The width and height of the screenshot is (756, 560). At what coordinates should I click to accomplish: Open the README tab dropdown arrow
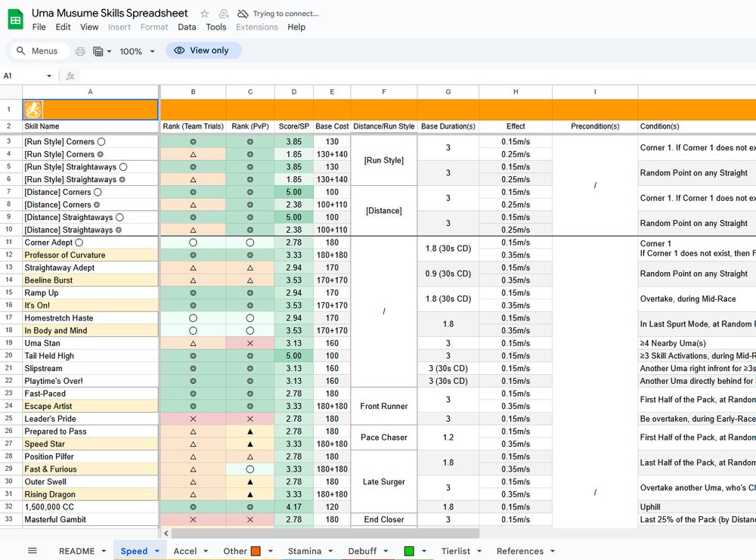point(103,551)
